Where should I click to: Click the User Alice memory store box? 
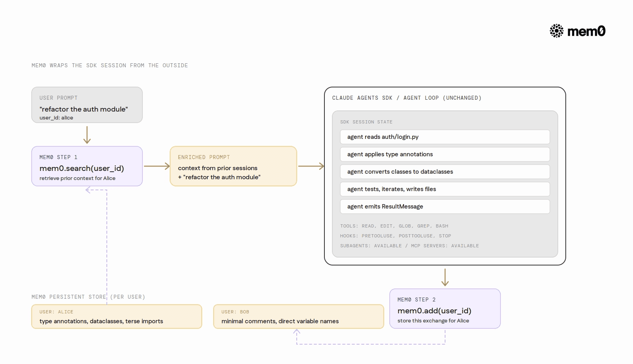pos(117,317)
